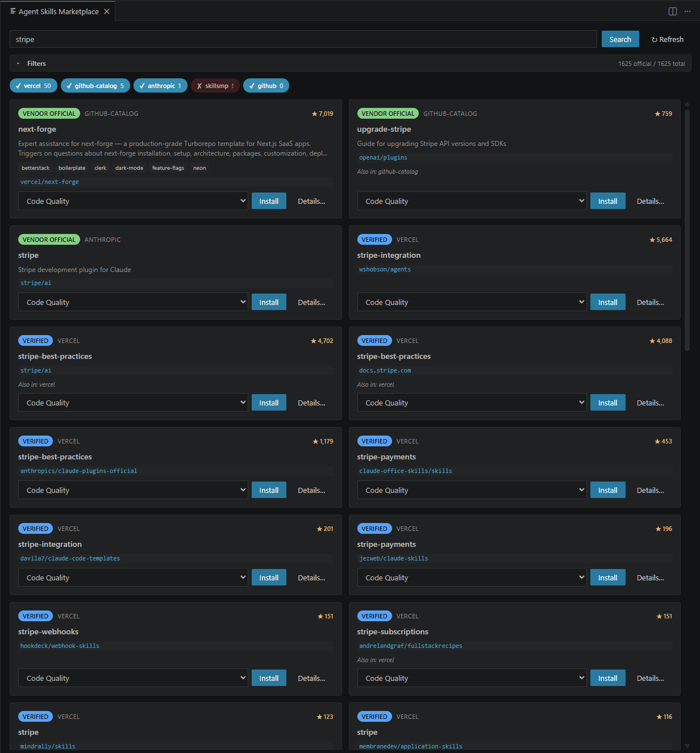Screen dimensions: 700x753
Task: Toggle the anthropic filter chip
Action: 160,85
